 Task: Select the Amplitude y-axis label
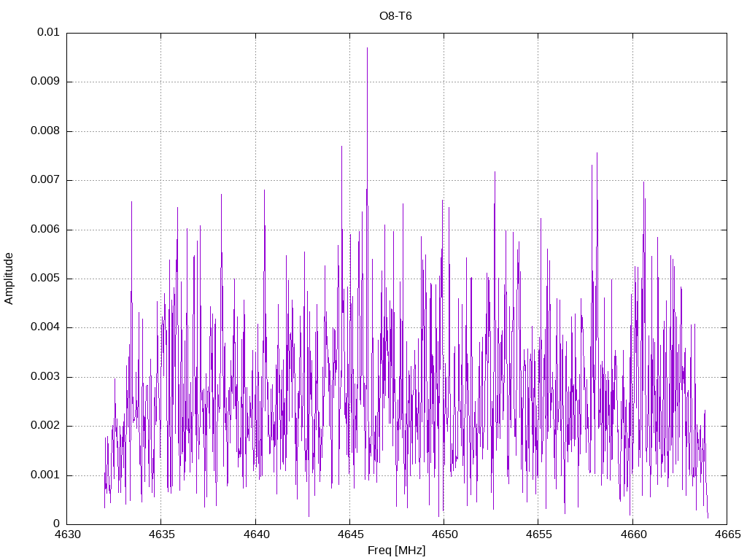click(9, 279)
